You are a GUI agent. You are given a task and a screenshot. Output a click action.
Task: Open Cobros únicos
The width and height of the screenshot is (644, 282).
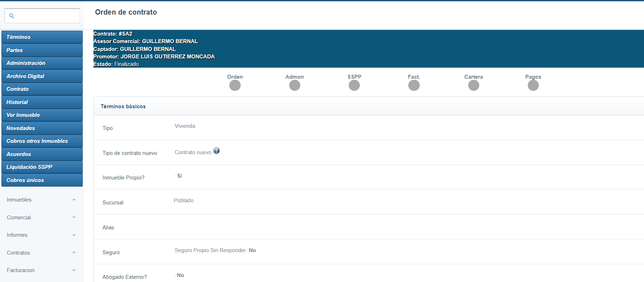click(x=42, y=180)
